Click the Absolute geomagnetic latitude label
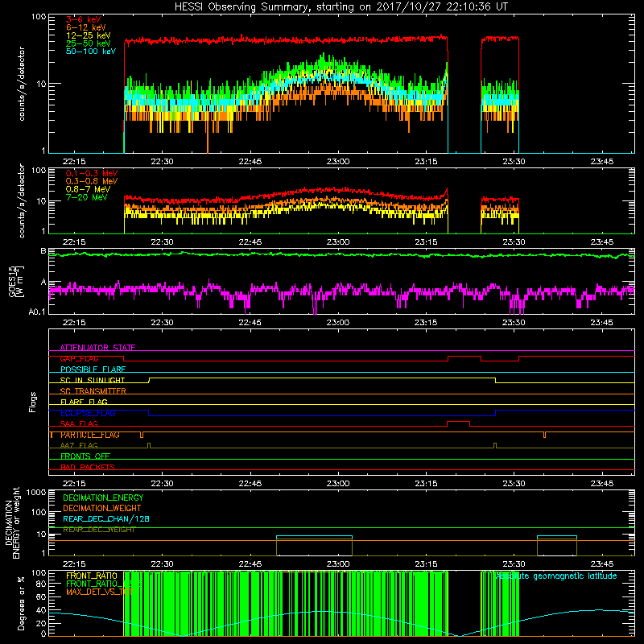Viewport: 644px width, 644px height. (556, 576)
